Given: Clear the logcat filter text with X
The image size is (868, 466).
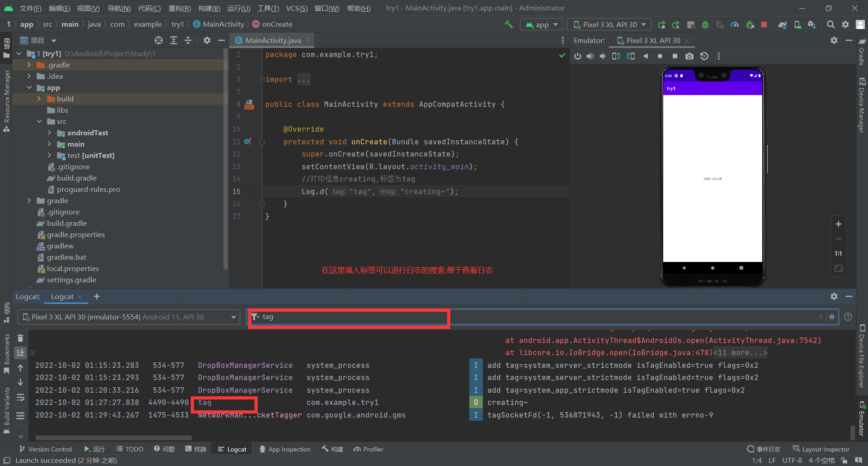Looking at the screenshot, I should coord(821,317).
